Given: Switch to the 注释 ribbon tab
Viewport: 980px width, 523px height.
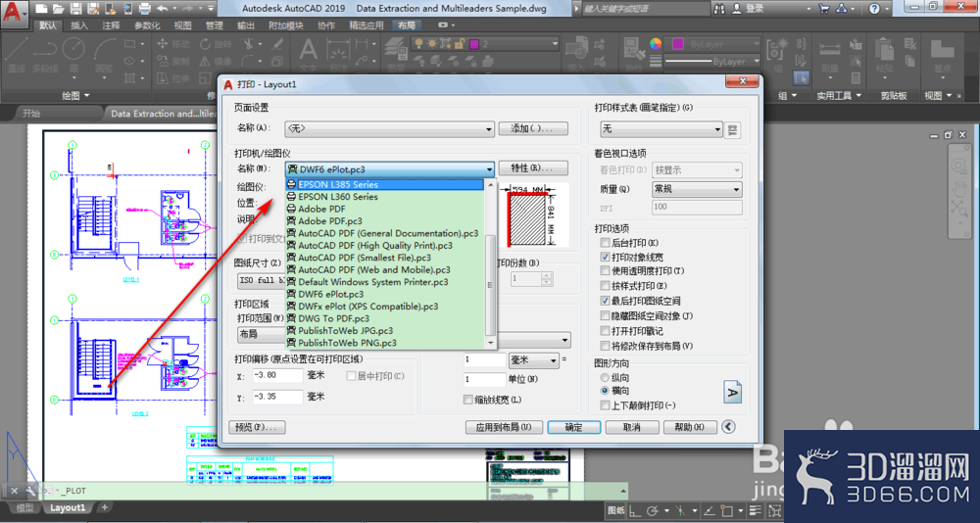Looking at the screenshot, I should click(x=112, y=25).
